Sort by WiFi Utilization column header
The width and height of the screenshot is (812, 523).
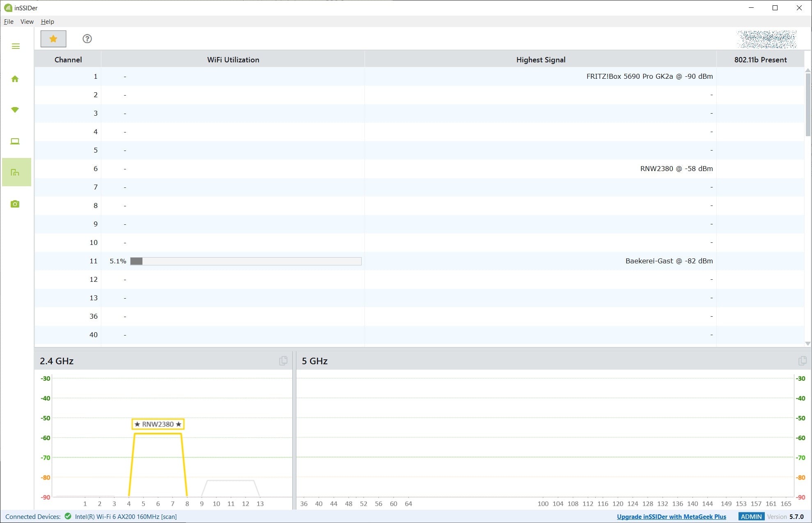(233, 59)
